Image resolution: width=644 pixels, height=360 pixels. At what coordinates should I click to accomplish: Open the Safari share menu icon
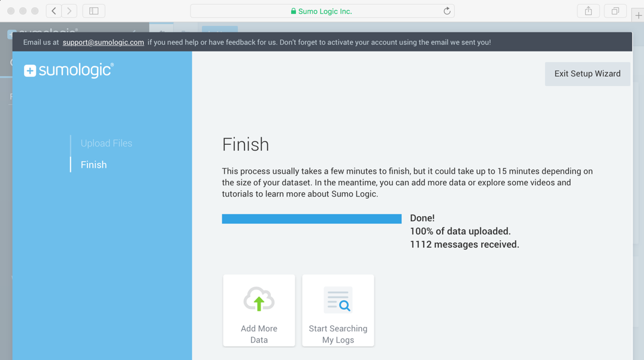[x=588, y=11]
